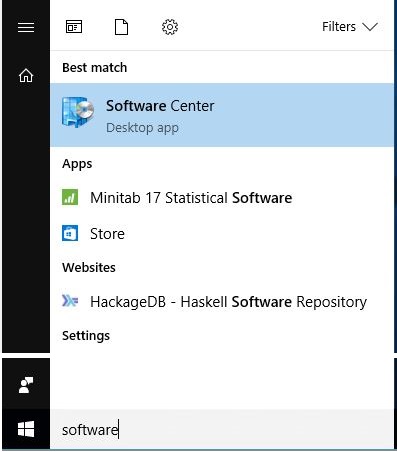Click the Windows Start button
Viewport: 397px width, 452px height.
pos(26,429)
